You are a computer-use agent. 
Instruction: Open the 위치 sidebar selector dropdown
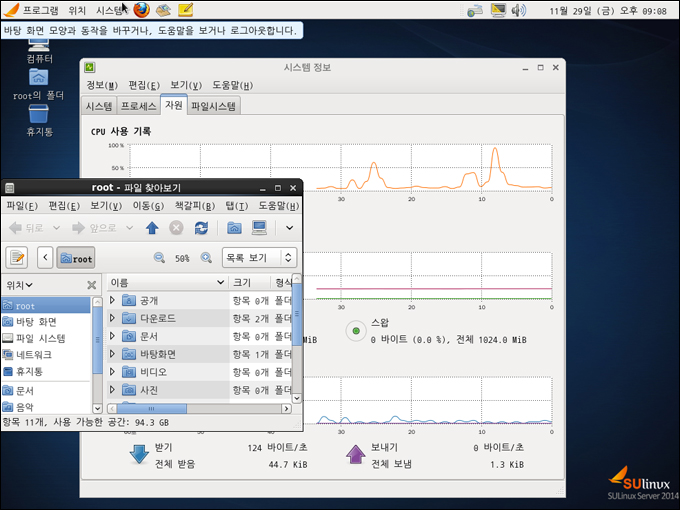(x=20, y=285)
